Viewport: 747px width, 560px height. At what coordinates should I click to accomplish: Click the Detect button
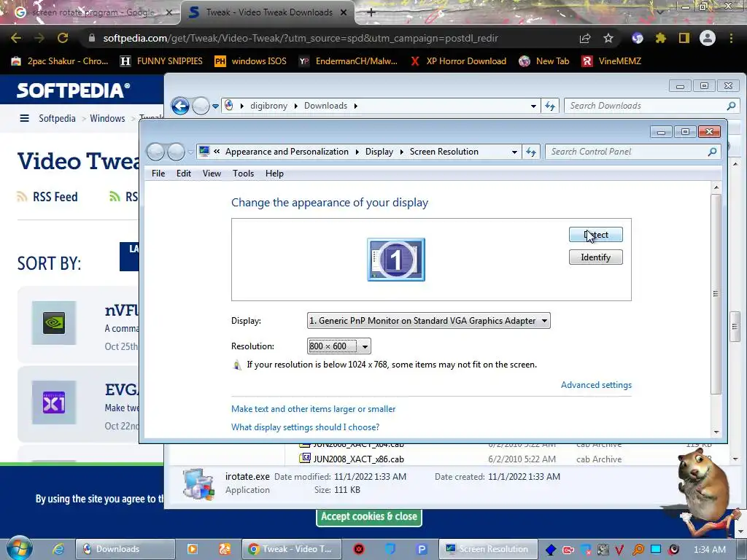595,234
